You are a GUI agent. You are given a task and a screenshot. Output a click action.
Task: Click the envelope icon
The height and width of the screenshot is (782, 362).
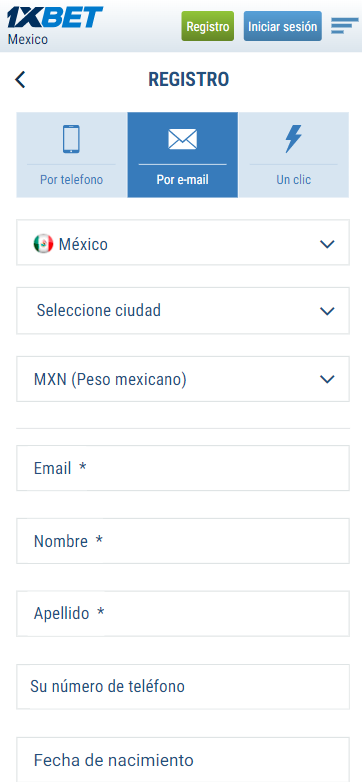[182, 139]
